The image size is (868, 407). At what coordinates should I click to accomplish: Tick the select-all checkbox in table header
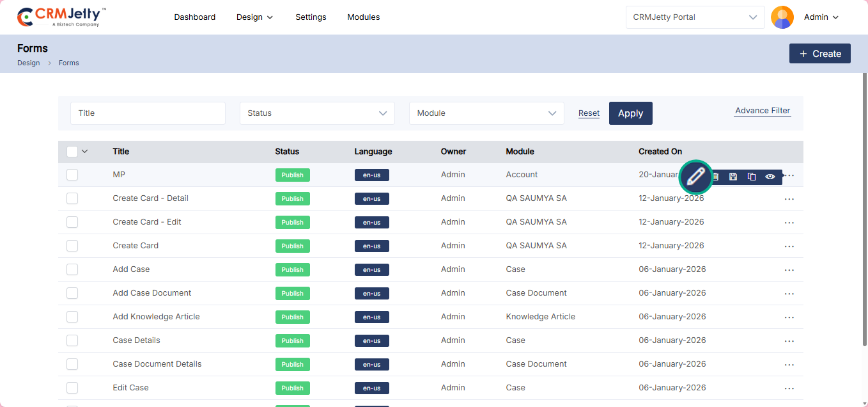[x=72, y=152]
